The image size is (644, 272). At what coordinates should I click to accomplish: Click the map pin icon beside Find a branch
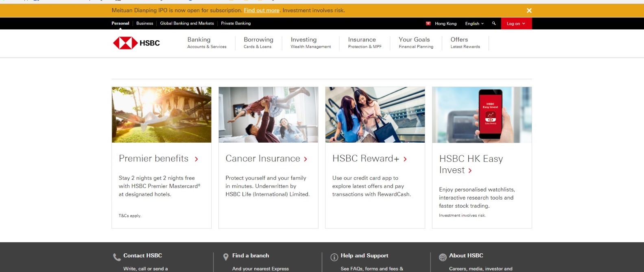[x=226, y=257]
